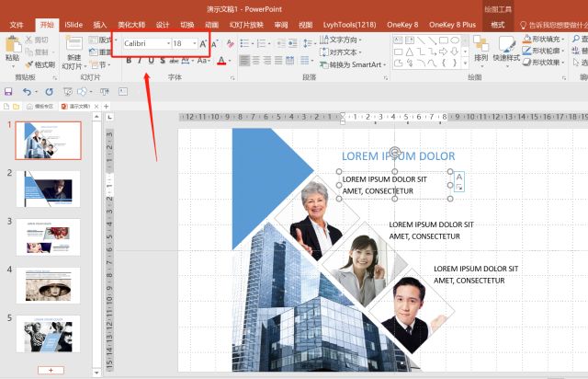
Task: Click the plus button below slide thumbnails
Action: click(51, 371)
